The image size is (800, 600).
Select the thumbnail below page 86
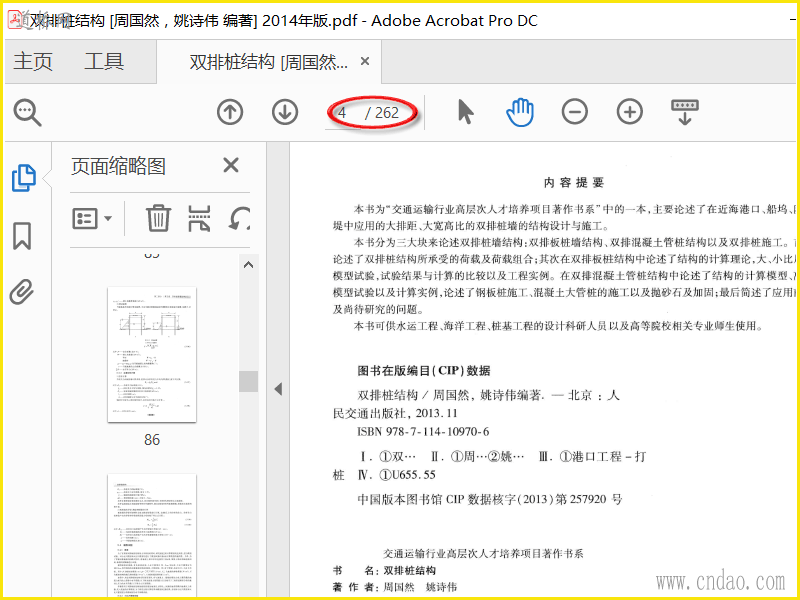[x=152, y=536]
